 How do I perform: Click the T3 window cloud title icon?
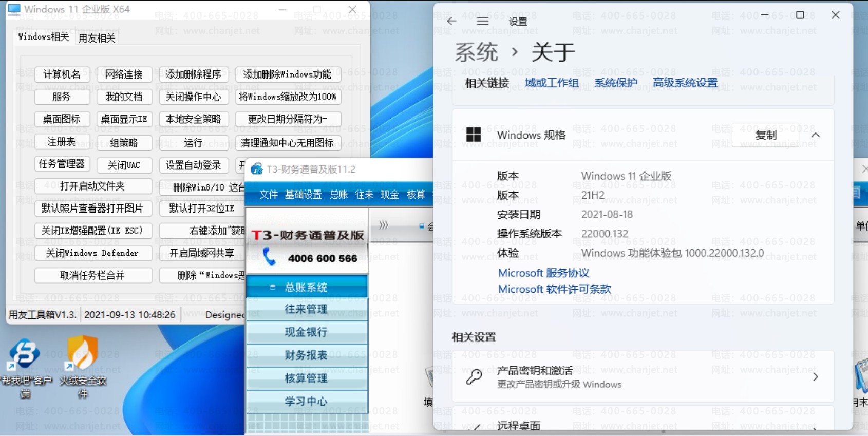256,169
